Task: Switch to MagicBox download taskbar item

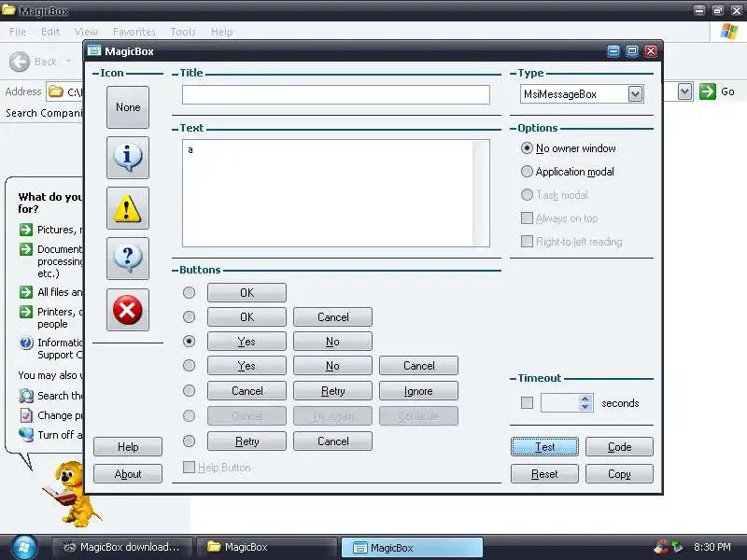Action: [x=122, y=547]
